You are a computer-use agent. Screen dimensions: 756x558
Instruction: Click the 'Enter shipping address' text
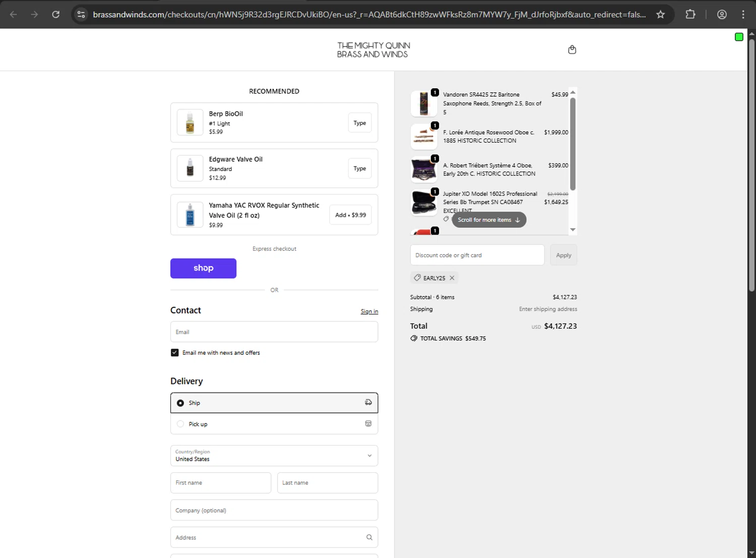(548, 309)
